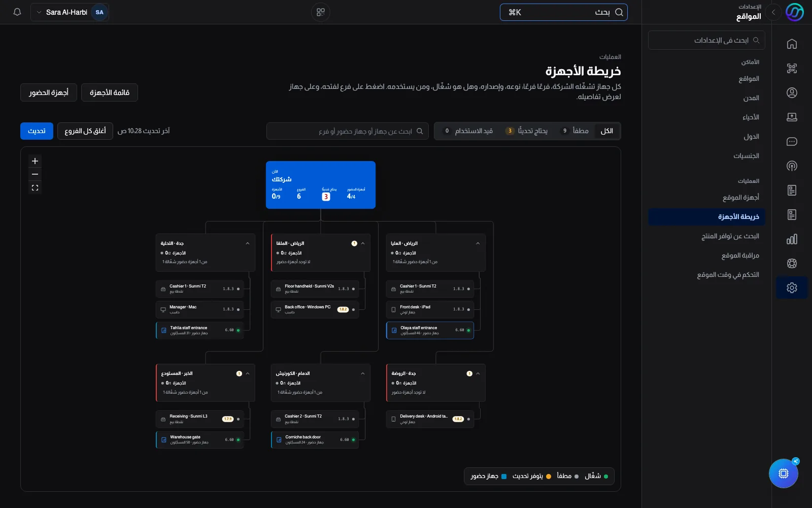
Task: Open the Sara Al-Harbi account dropdown
Action: (x=70, y=12)
